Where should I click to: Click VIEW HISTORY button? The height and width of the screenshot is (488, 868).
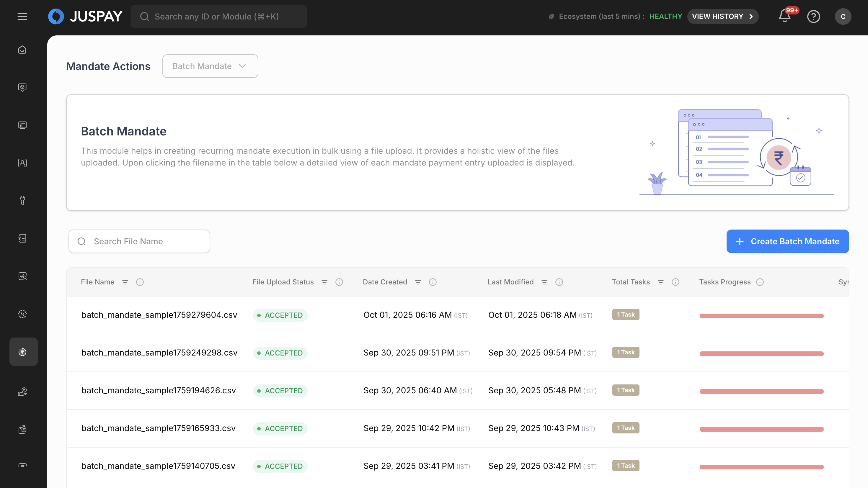click(722, 17)
